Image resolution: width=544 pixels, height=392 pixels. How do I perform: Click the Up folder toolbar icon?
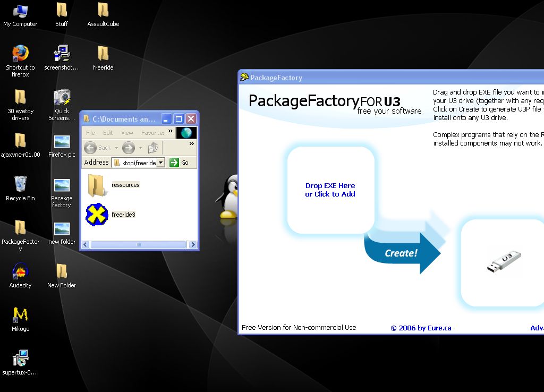(152, 148)
